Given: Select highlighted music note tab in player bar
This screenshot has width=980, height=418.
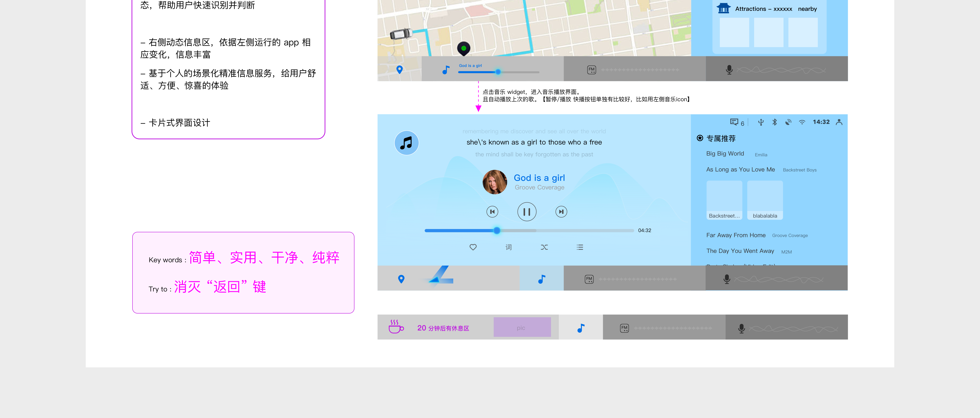Looking at the screenshot, I should pos(541,278).
